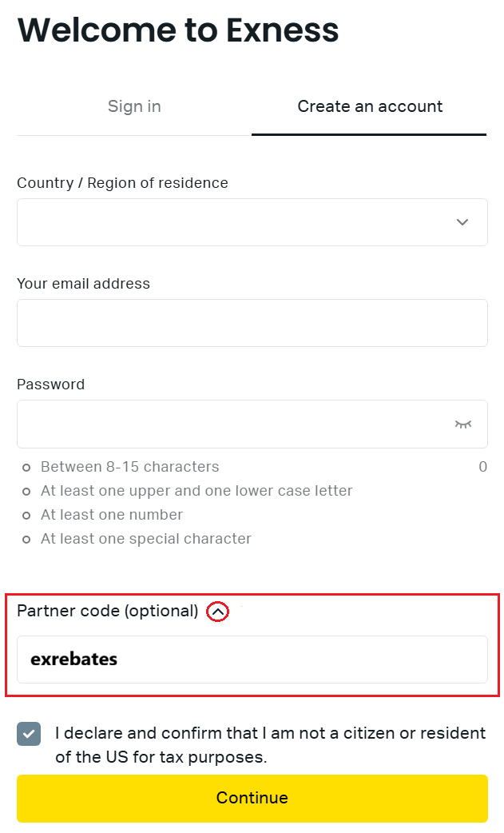Click the bullet beside 'Between 8-15 characters'

[26, 467]
